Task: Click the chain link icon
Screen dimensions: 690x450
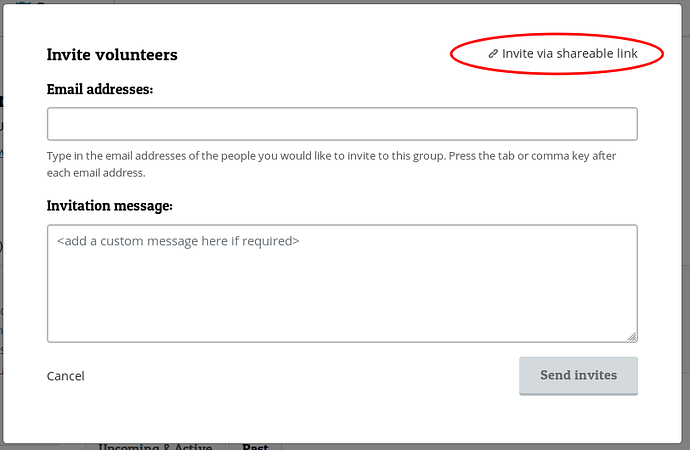Action: 493,54
